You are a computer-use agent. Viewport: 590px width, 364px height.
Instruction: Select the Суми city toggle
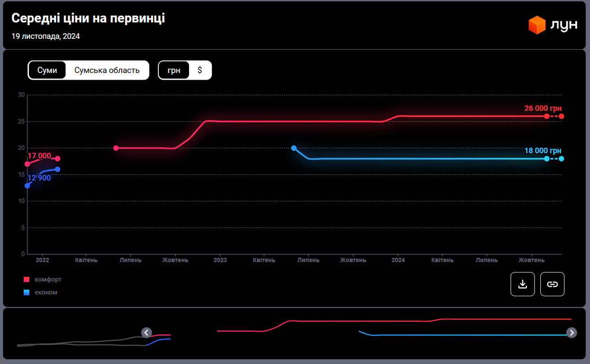[47, 70]
